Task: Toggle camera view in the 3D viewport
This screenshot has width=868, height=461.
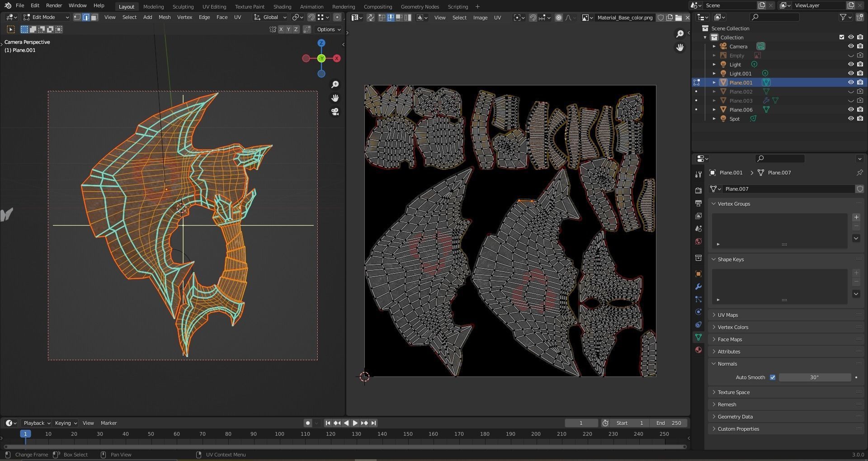Action: coord(335,112)
